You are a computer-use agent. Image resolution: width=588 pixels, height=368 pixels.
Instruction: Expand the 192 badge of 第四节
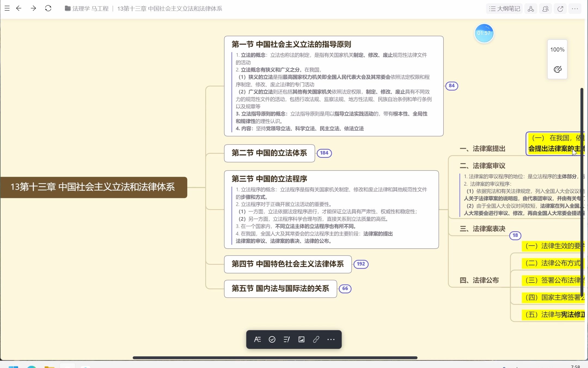coord(361,264)
